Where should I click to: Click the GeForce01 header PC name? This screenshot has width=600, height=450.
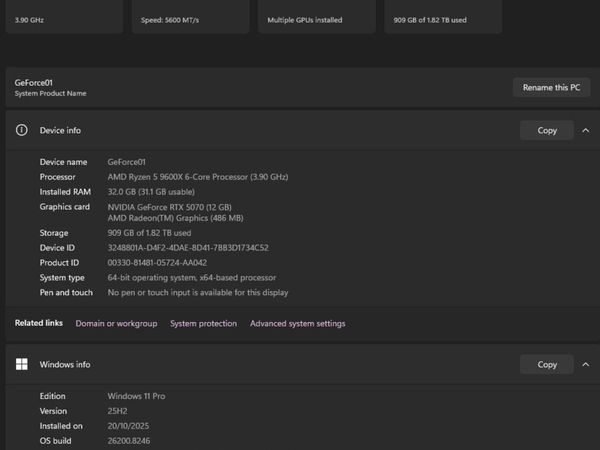click(x=34, y=83)
